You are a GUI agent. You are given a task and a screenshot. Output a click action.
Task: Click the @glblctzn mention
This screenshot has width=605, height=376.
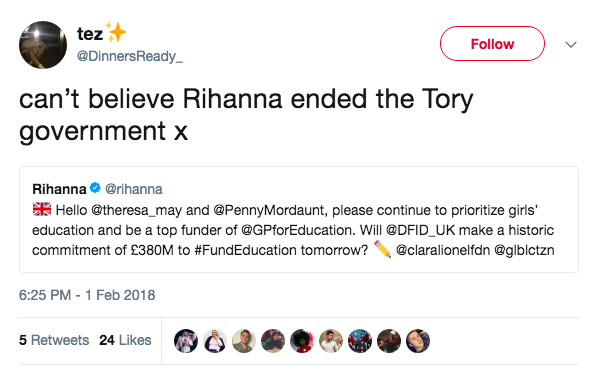[524, 251]
